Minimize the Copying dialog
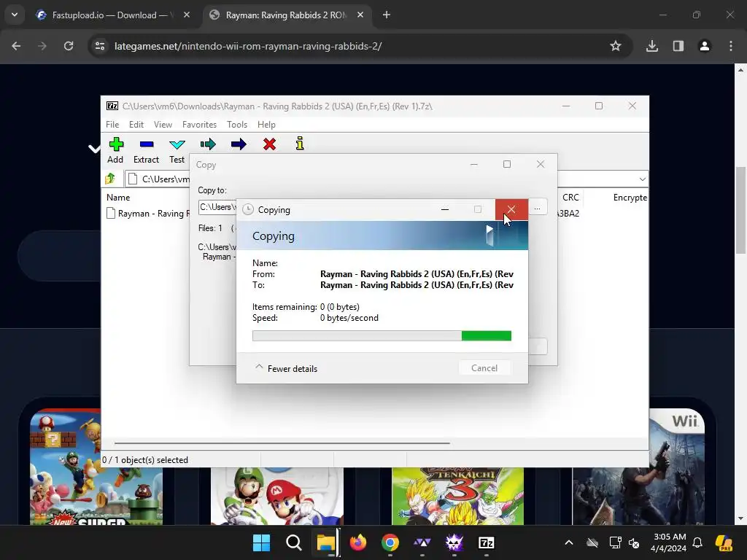747x560 pixels. pyautogui.click(x=445, y=209)
